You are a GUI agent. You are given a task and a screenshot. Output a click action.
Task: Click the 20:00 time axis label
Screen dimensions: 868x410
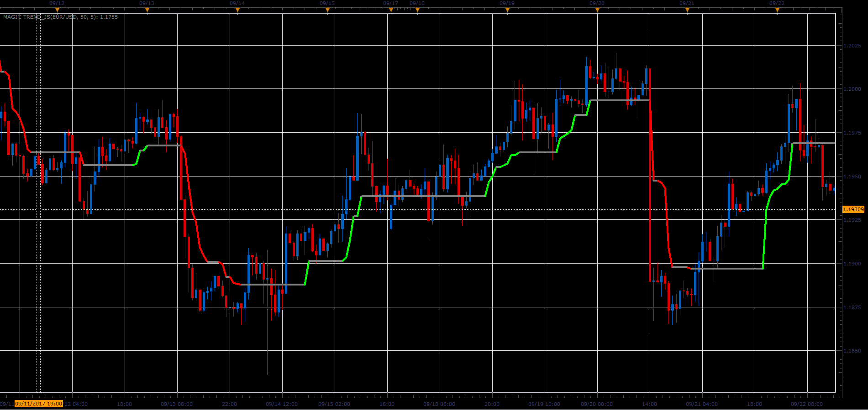(x=492, y=404)
